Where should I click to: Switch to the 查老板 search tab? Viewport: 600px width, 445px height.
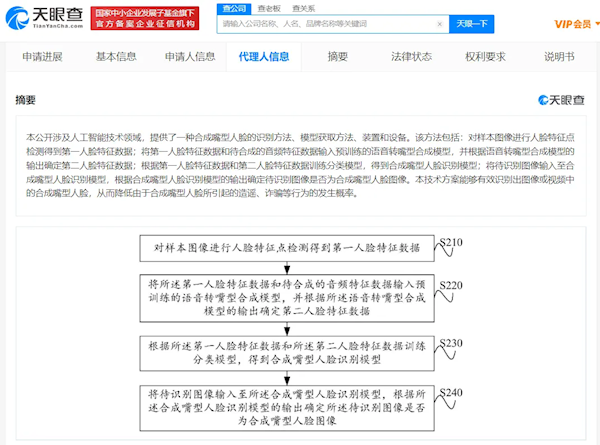tap(269, 9)
